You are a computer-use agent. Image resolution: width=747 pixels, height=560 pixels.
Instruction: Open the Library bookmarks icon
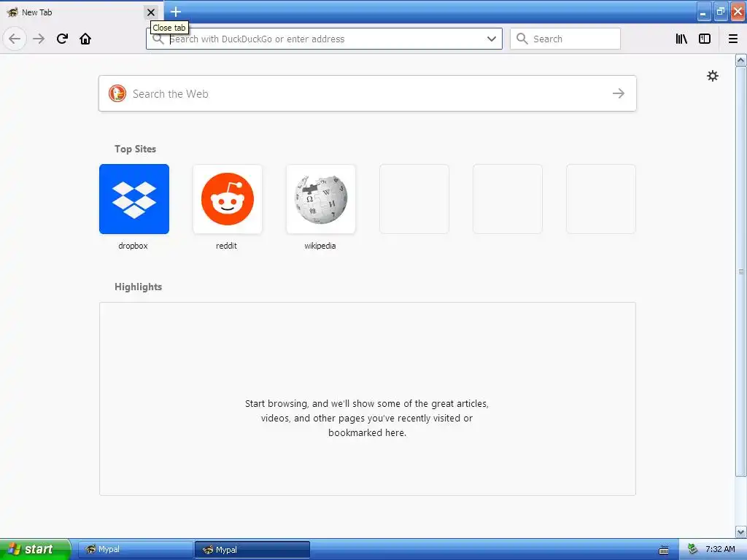pos(682,39)
